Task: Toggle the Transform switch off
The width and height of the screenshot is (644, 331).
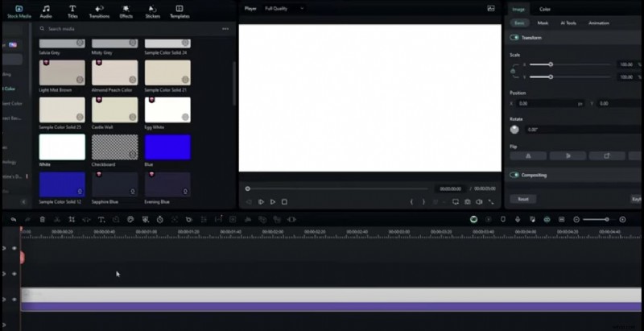Action: pyautogui.click(x=514, y=38)
